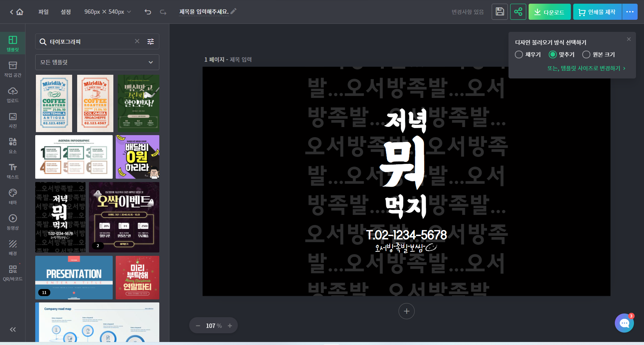
Task: Click the 인쇄물 제작 button
Action: point(597,12)
